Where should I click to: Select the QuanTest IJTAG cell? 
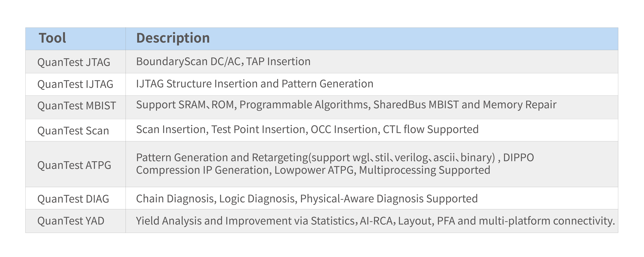coord(75,84)
